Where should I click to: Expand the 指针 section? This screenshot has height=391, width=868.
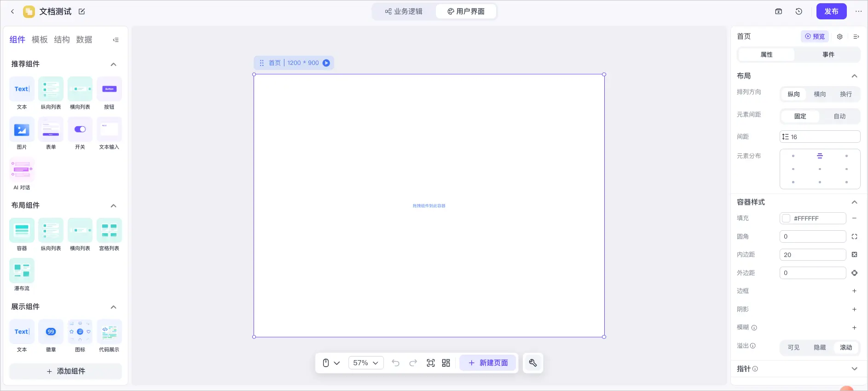click(854, 369)
